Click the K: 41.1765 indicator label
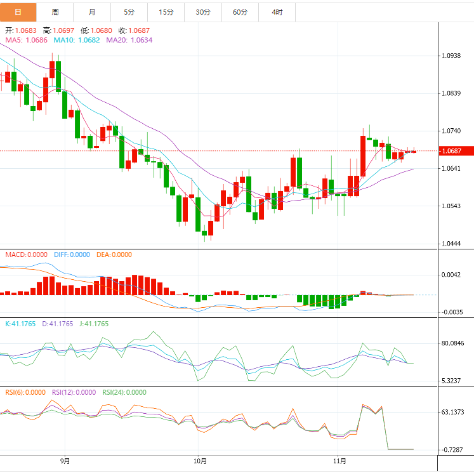This screenshot has height=476, width=474. (x=20, y=324)
